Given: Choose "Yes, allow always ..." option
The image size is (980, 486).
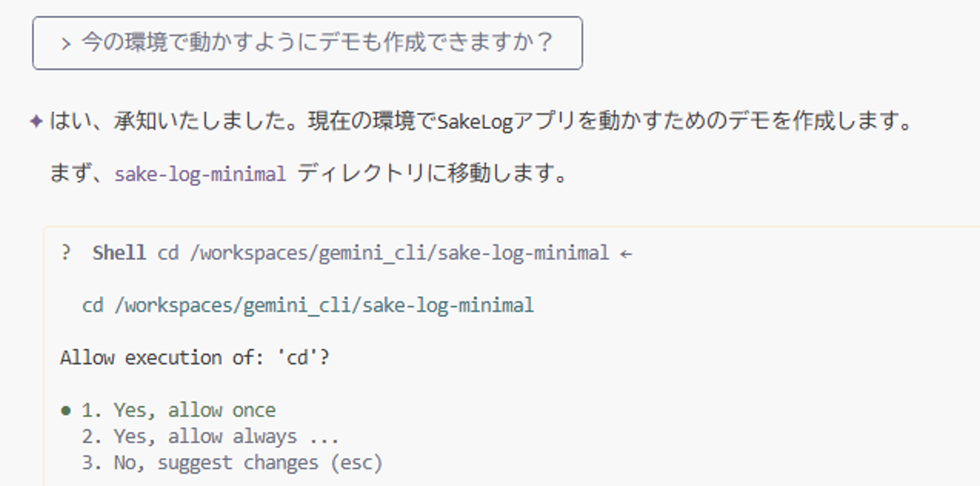Looking at the screenshot, I should tap(211, 437).
